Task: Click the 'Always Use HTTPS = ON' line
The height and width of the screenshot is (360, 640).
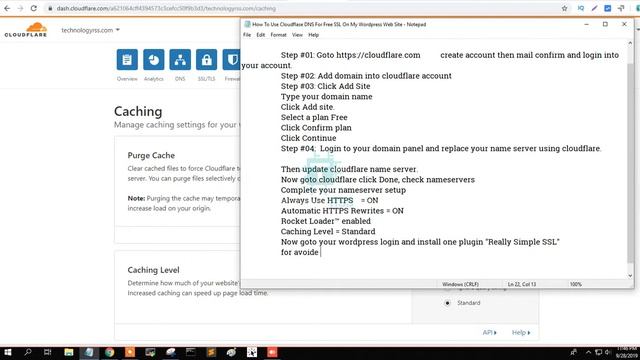Action: [329, 200]
